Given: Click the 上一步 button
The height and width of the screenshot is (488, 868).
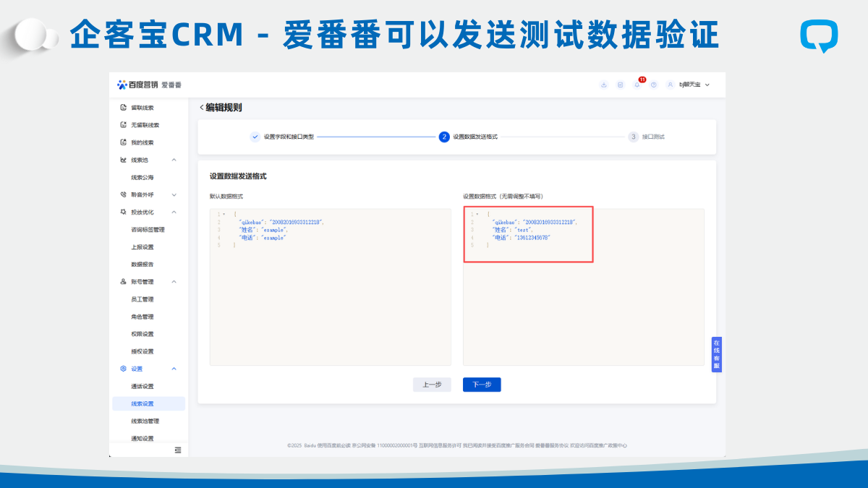Looking at the screenshot, I should (x=432, y=385).
